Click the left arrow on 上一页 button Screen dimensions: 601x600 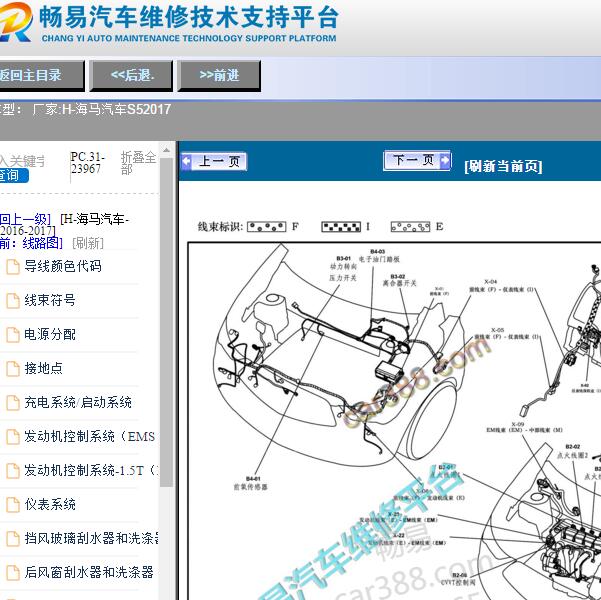click(x=187, y=161)
